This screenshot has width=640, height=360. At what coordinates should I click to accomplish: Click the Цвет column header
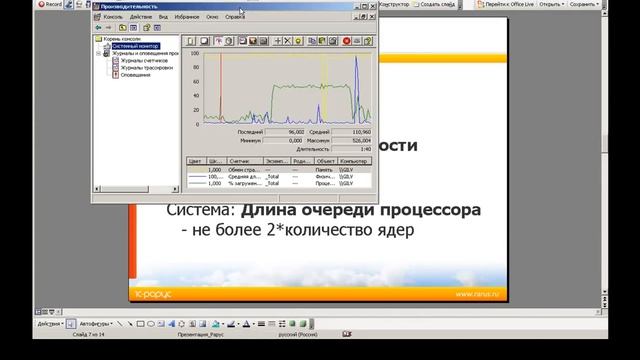pyautogui.click(x=196, y=161)
